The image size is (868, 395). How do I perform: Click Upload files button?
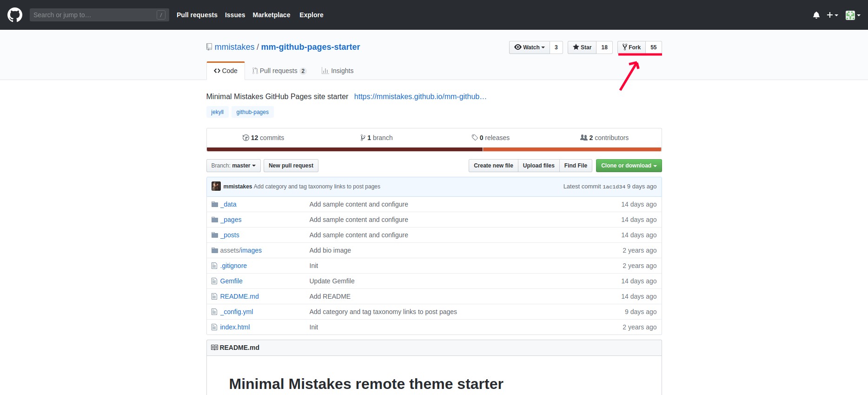[x=538, y=166]
